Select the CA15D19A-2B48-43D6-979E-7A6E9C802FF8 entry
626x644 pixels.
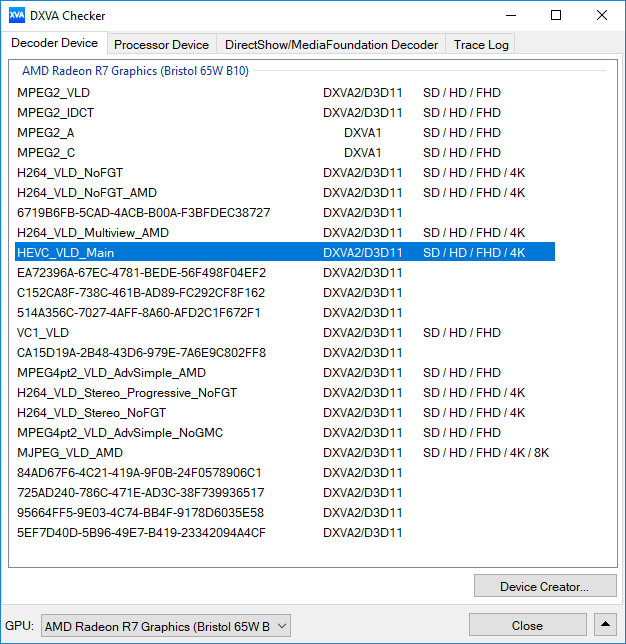[285, 353]
